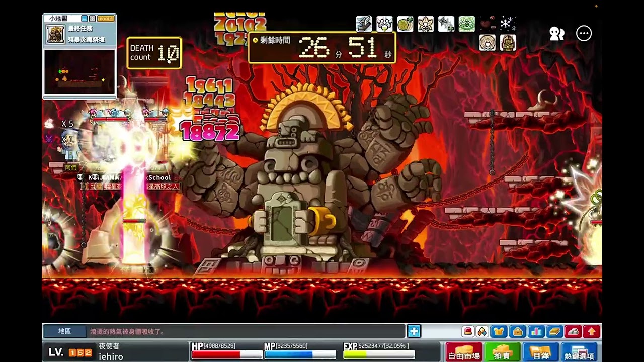This screenshot has width=644, height=362.
Task: Click the blue plus chat expand button
Action: [x=414, y=331]
